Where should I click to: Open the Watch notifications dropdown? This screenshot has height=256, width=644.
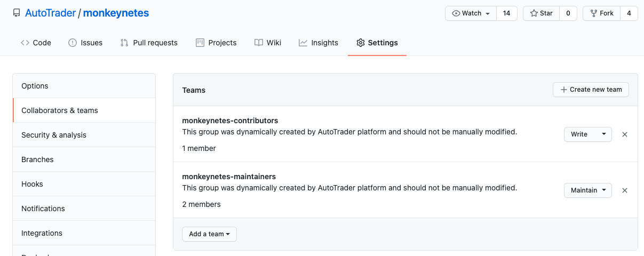click(471, 13)
